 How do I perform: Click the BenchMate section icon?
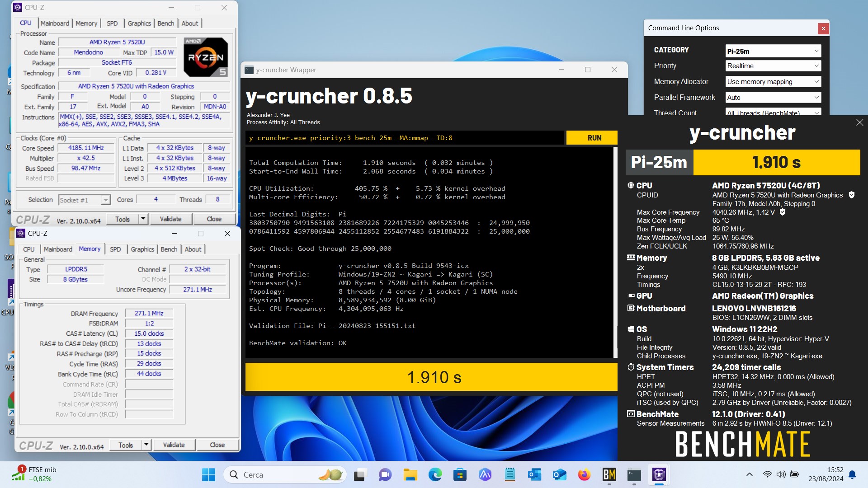[x=631, y=414]
